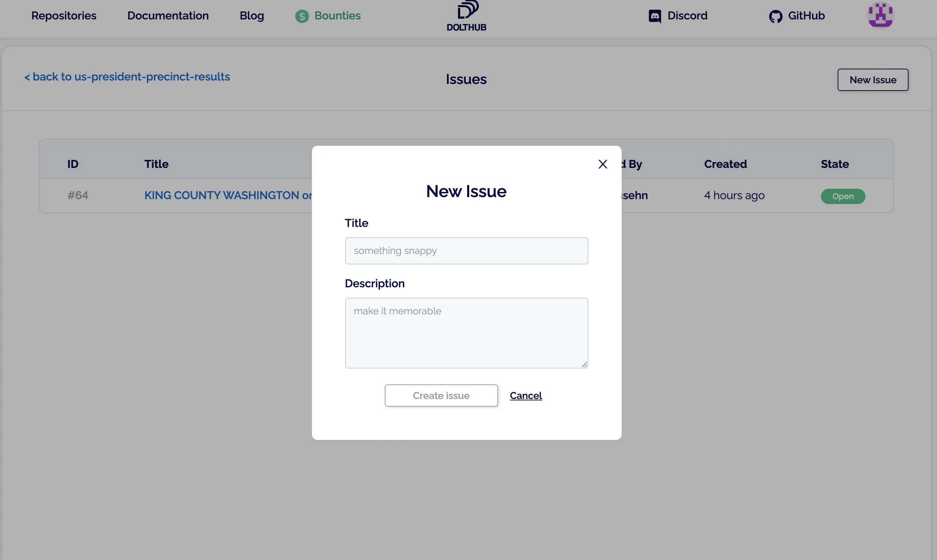Open your profile avatar menu
This screenshot has width=937, height=560.
click(881, 16)
